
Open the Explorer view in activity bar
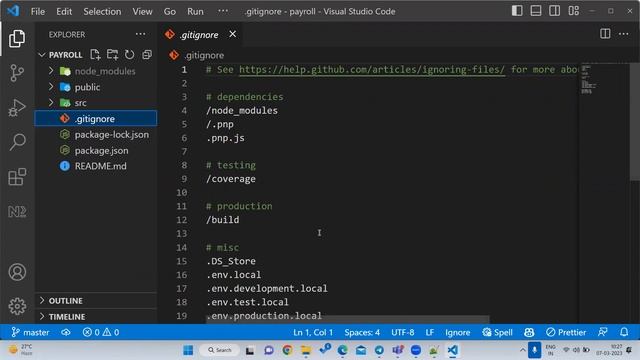tap(17, 39)
